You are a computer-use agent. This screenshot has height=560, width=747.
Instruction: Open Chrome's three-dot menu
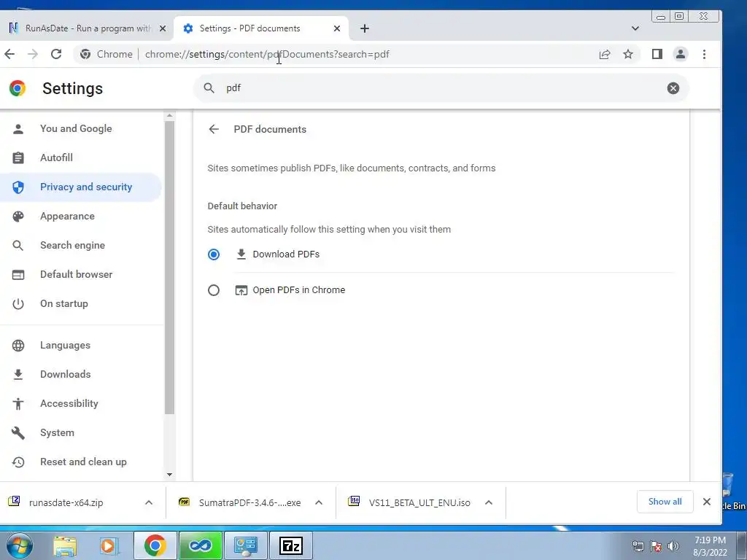click(x=704, y=54)
